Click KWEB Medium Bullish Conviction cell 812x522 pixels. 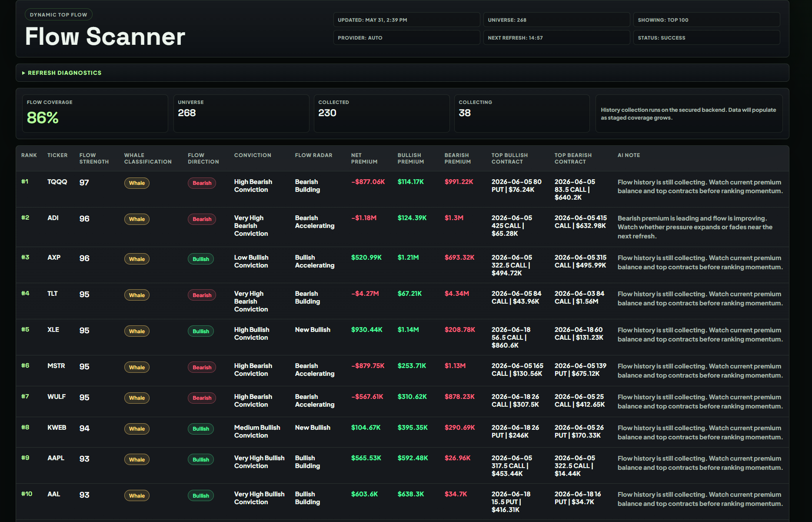(257, 432)
